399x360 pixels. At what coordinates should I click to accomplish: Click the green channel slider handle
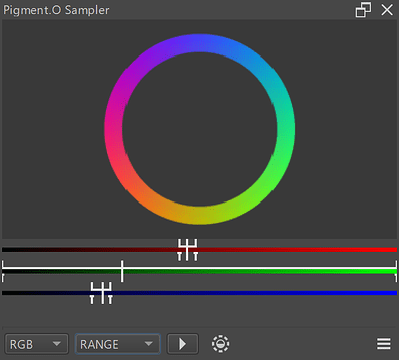[x=122, y=271]
